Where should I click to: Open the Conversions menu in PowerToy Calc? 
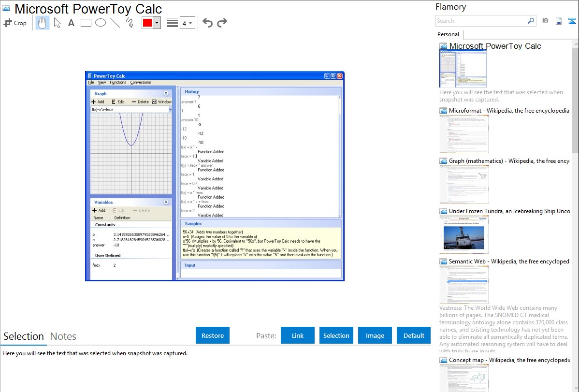click(x=140, y=82)
